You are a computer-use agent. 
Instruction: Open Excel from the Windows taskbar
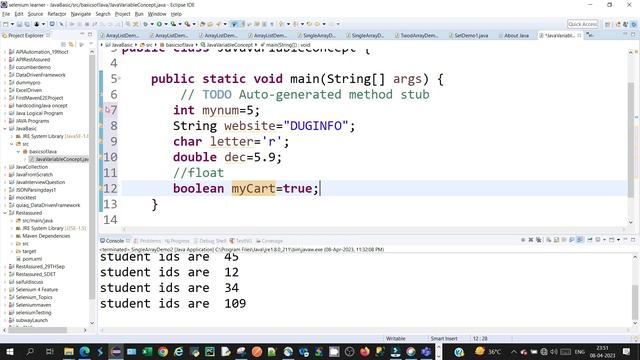[147, 351]
